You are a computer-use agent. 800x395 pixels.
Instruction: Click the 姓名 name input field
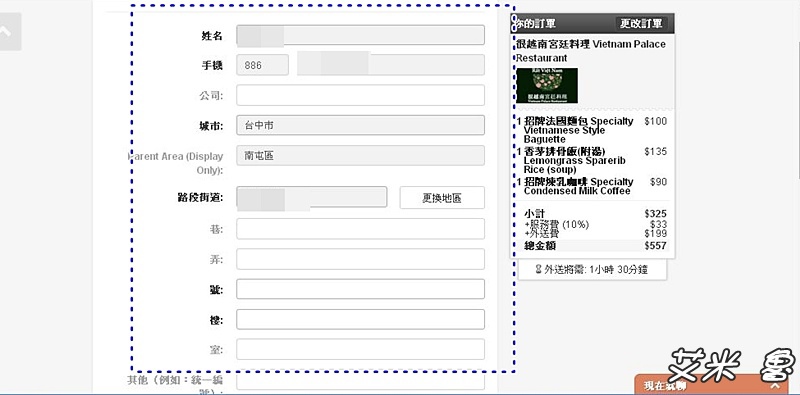coord(360,35)
